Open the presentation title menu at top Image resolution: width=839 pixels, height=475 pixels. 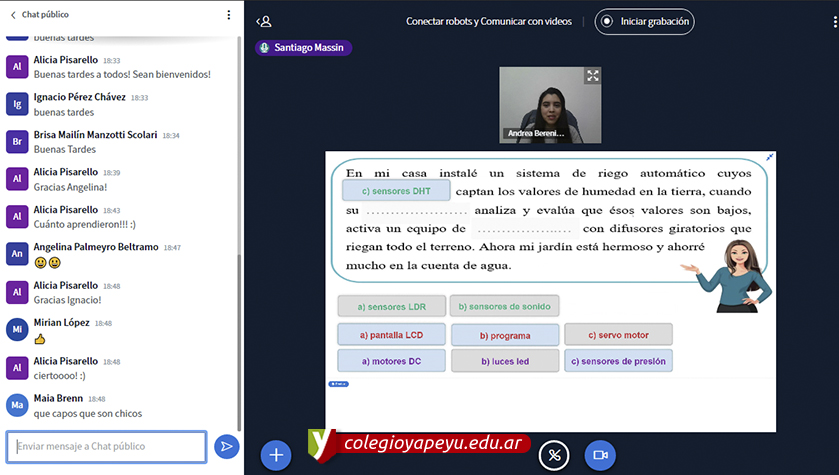489,21
